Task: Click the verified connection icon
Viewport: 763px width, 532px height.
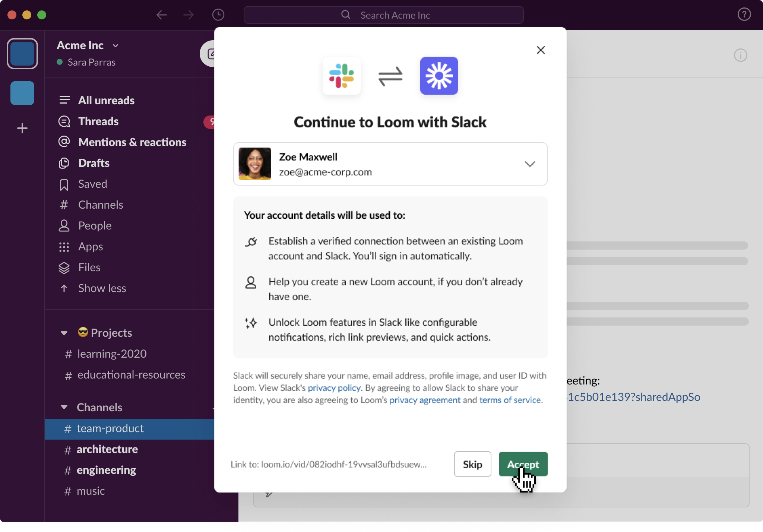Action: 251,242
